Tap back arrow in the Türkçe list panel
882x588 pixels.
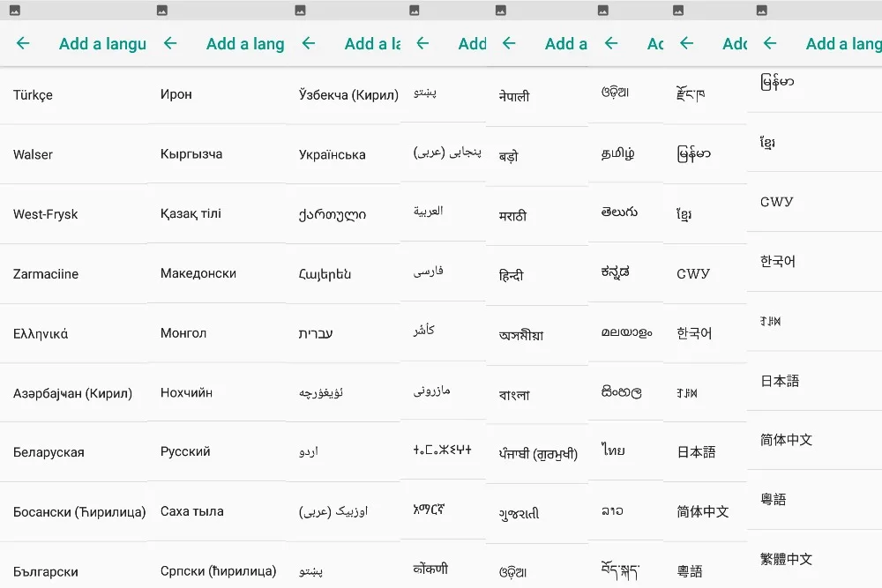coord(23,43)
